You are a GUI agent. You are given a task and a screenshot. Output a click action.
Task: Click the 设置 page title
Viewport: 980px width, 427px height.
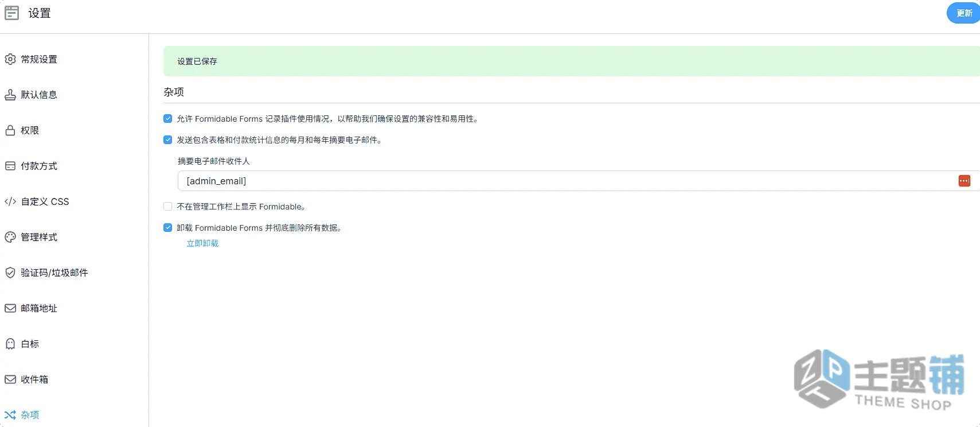click(40, 13)
